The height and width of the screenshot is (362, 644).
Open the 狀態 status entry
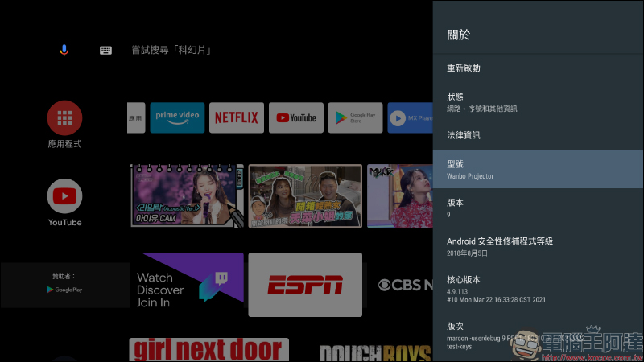coord(538,102)
